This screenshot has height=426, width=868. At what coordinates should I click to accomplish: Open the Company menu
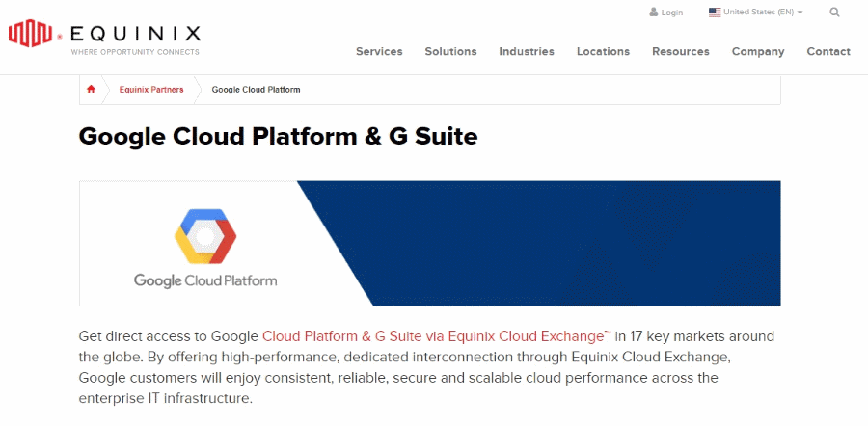click(x=758, y=51)
